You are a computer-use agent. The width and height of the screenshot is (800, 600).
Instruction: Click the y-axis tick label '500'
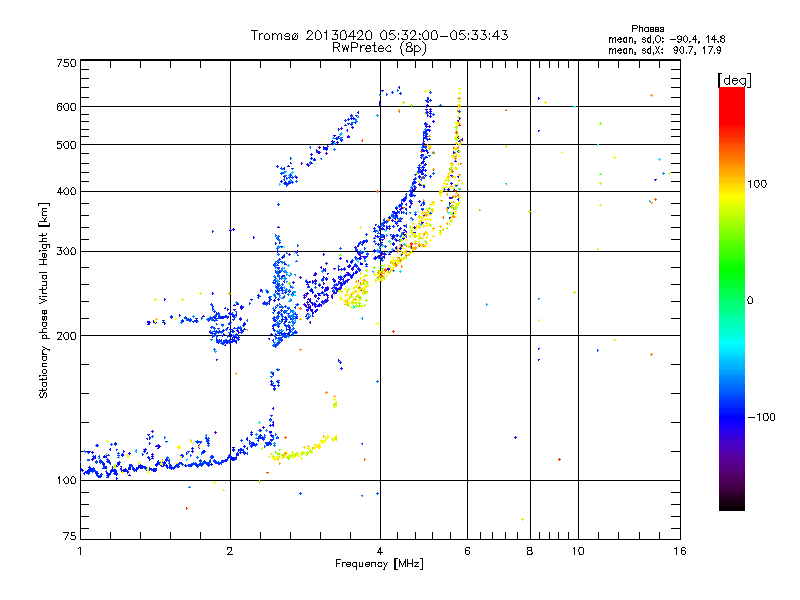point(66,145)
